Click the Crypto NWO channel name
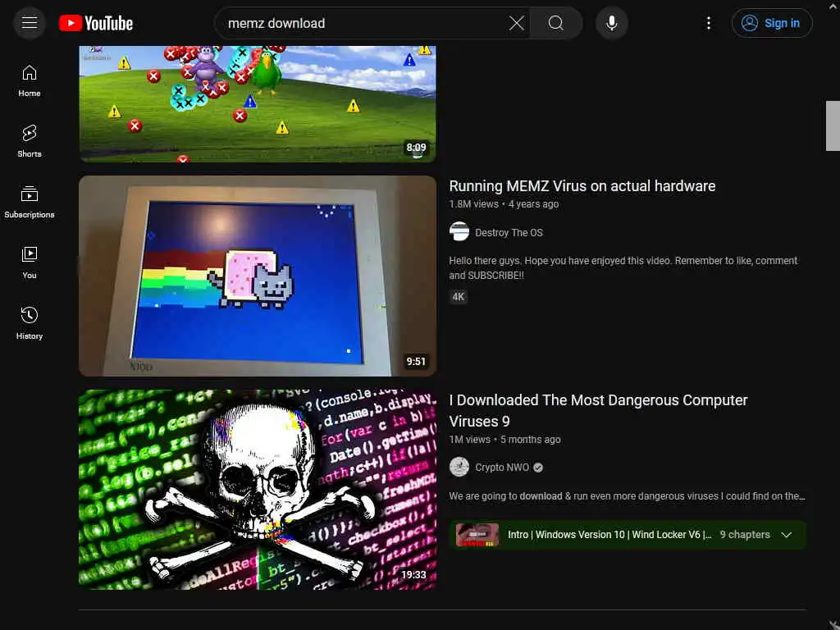The height and width of the screenshot is (630, 840). click(502, 467)
